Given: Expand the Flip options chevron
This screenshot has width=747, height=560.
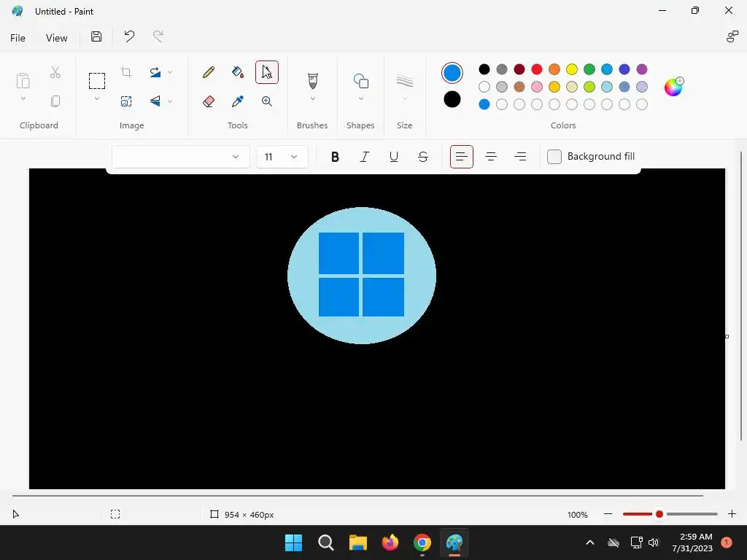Looking at the screenshot, I should click(170, 101).
